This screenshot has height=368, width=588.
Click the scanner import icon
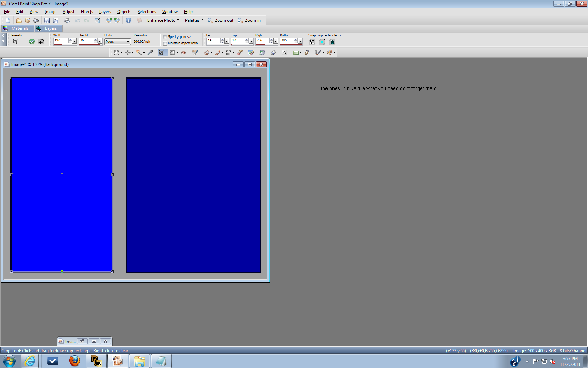click(36, 20)
